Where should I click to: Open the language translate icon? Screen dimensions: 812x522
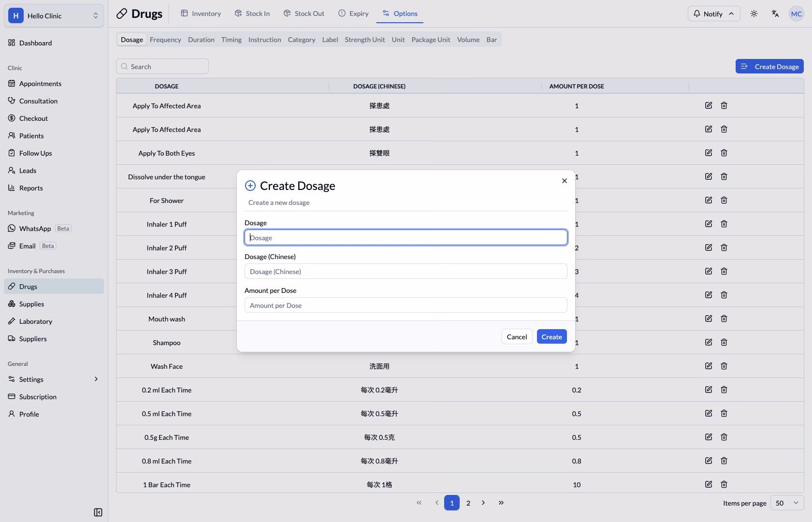(x=775, y=14)
